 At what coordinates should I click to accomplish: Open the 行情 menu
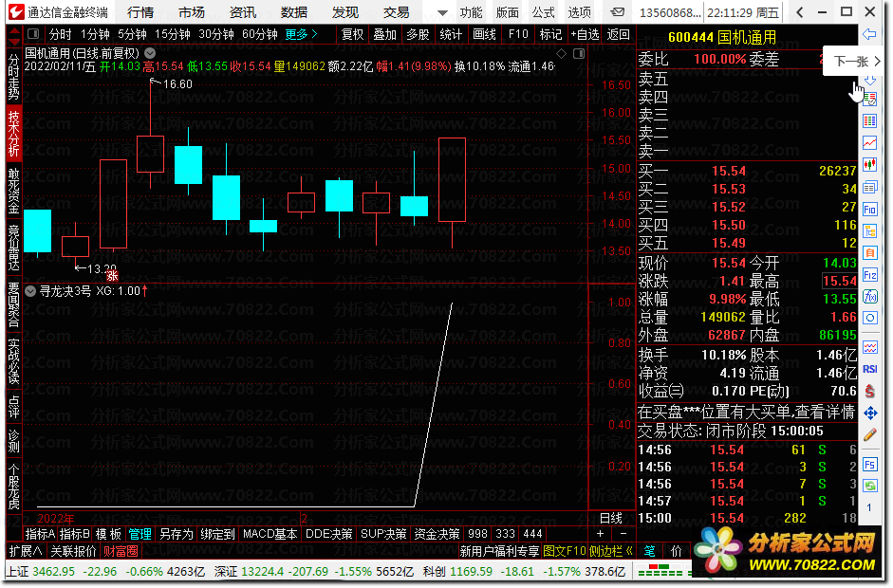(x=140, y=12)
